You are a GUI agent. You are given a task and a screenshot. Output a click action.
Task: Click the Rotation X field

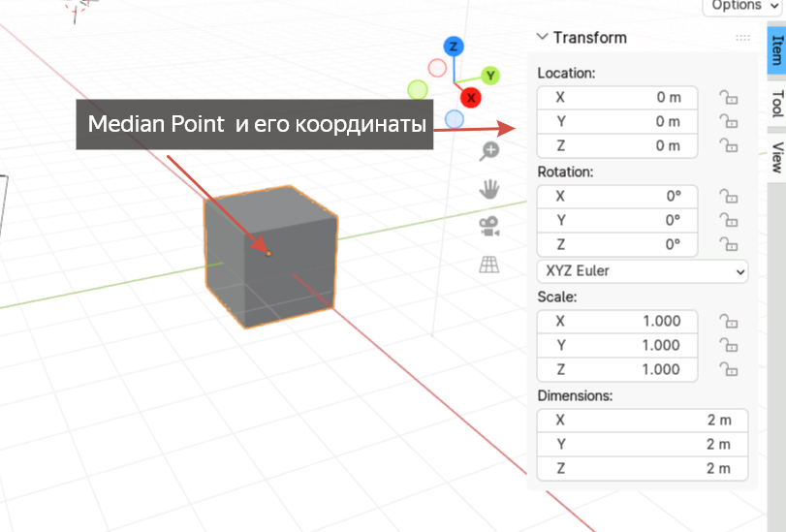(x=617, y=196)
